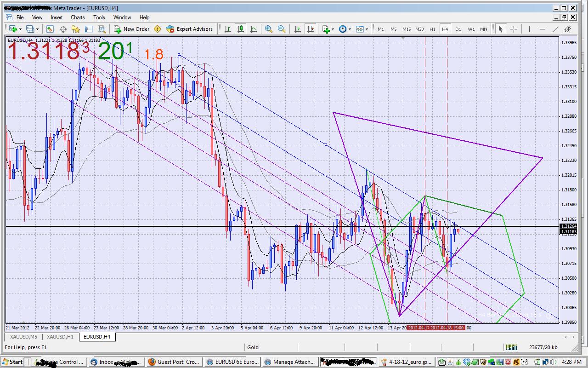This screenshot has width=588, height=368.
Task: Switch to Candlesticks chart mode
Action: click(240, 29)
